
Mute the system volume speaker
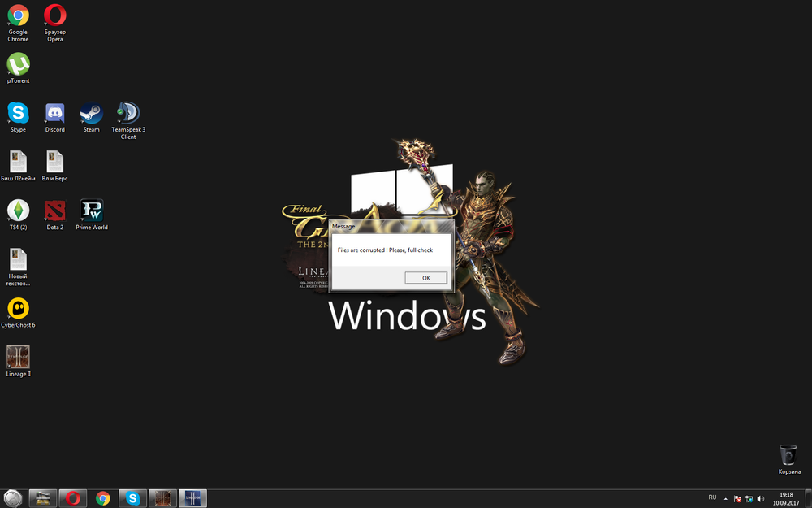pos(760,497)
